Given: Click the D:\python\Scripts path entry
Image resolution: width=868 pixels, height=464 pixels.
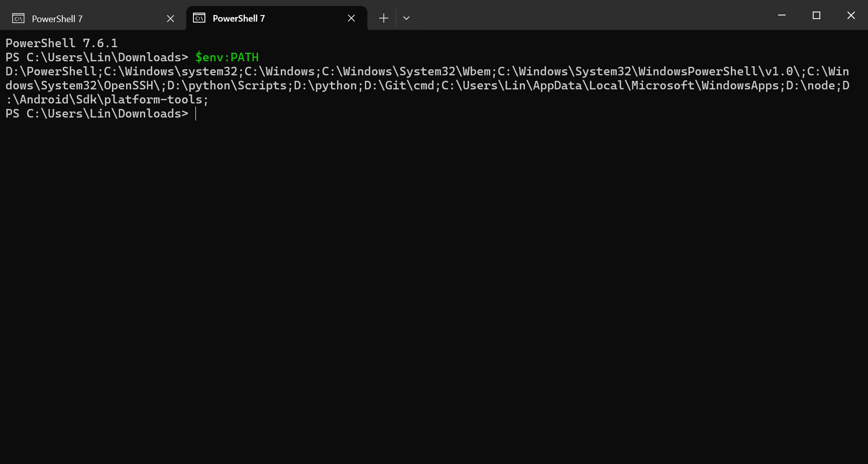Looking at the screenshot, I should [x=227, y=85].
